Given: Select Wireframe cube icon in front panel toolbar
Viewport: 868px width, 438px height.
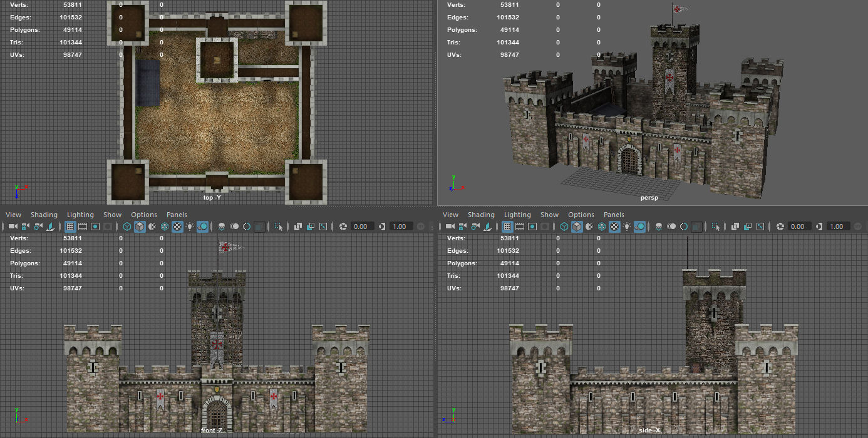Looking at the screenshot, I should 127,227.
